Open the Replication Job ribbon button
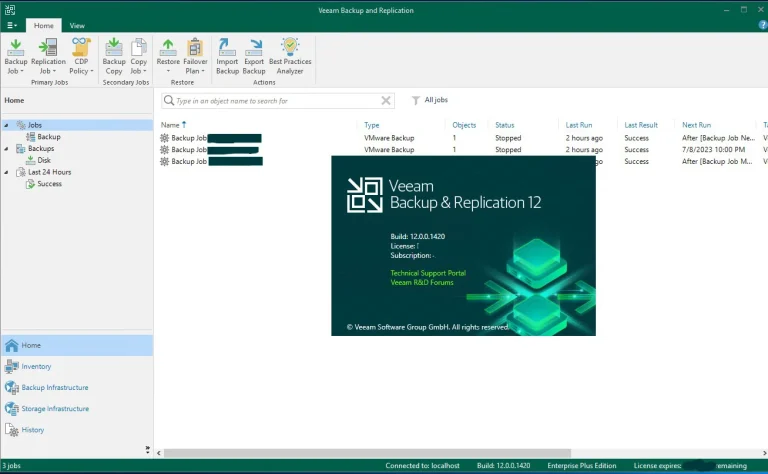Image resolution: width=768 pixels, height=474 pixels. click(x=48, y=56)
